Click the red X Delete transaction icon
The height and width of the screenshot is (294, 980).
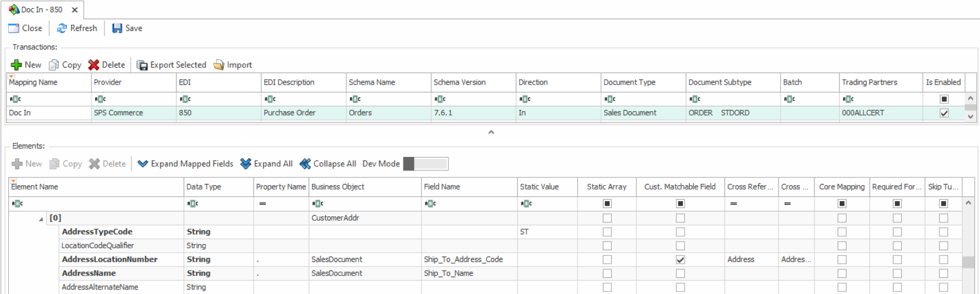point(94,65)
